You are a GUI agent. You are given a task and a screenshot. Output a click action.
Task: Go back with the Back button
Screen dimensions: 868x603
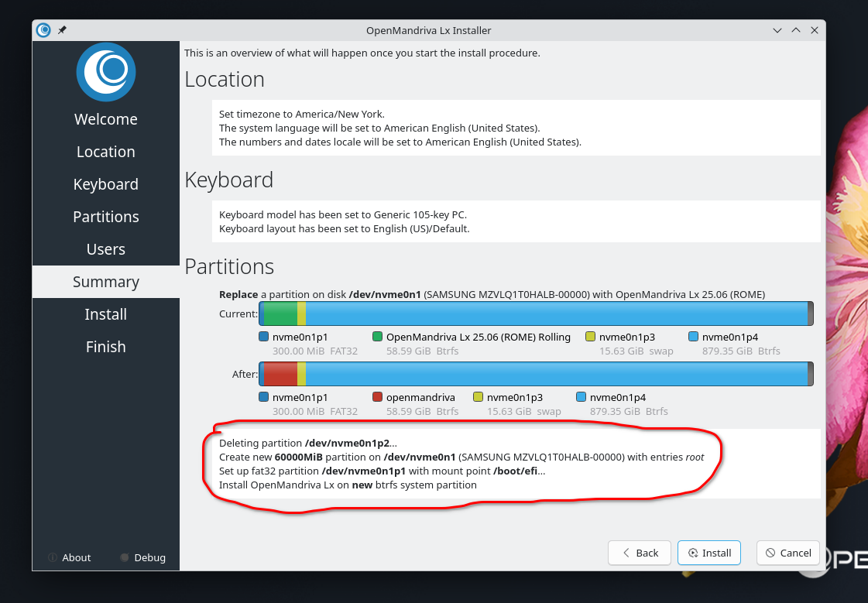click(x=639, y=553)
